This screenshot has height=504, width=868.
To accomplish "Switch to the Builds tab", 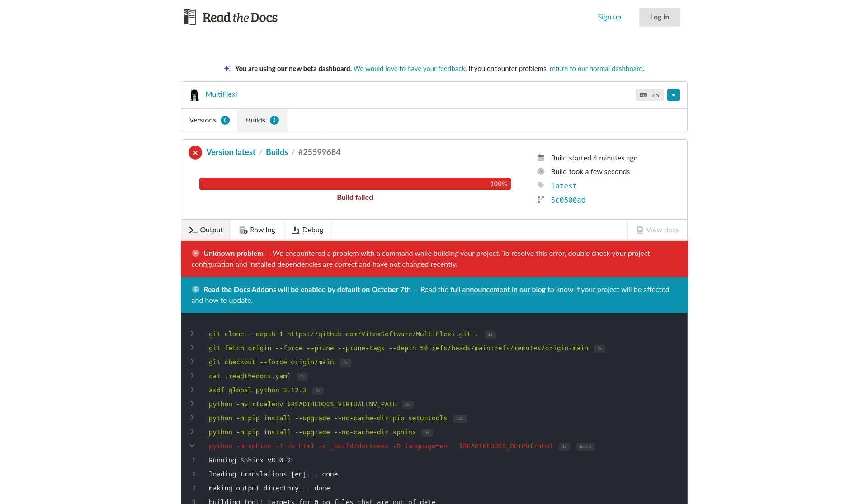I will coord(262,120).
